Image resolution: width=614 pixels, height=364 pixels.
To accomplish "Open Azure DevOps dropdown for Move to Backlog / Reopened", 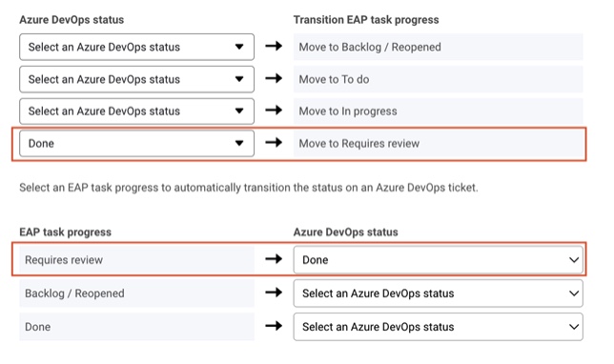I will pyautogui.click(x=136, y=47).
